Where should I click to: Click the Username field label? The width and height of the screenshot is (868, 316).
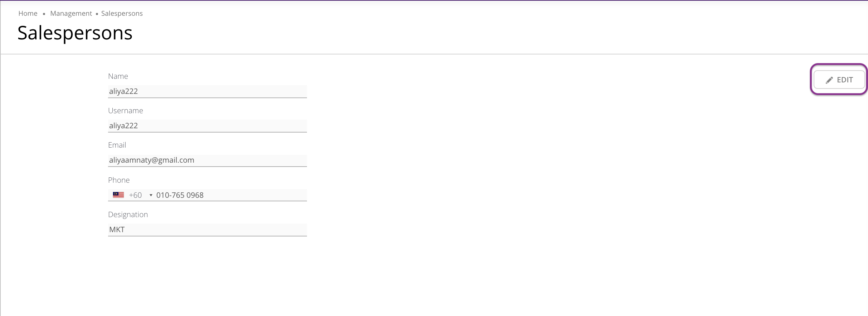click(x=126, y=111)
